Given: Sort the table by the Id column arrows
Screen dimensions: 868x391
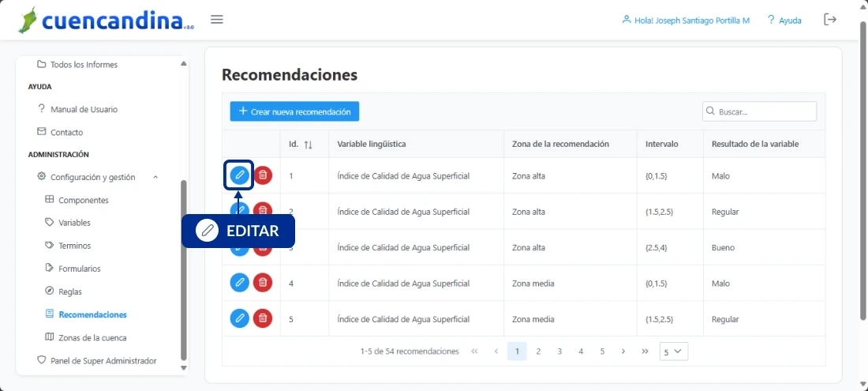Looking at the screenshot, I should pyautogui.click(x=308, y=145).
